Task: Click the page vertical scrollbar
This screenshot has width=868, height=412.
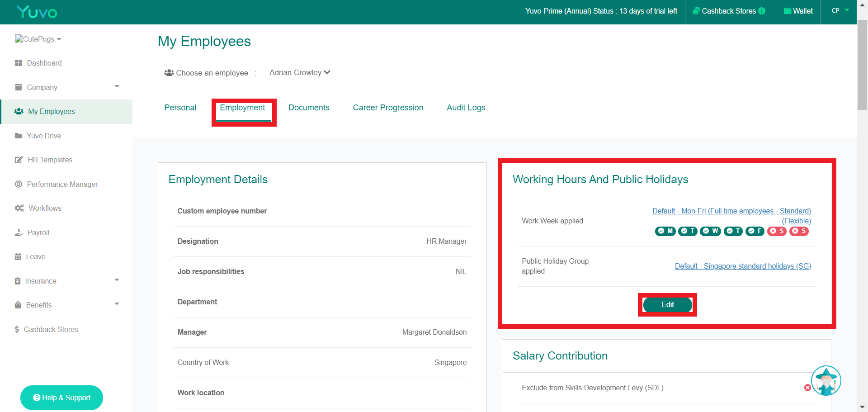Action: [862, 65]
